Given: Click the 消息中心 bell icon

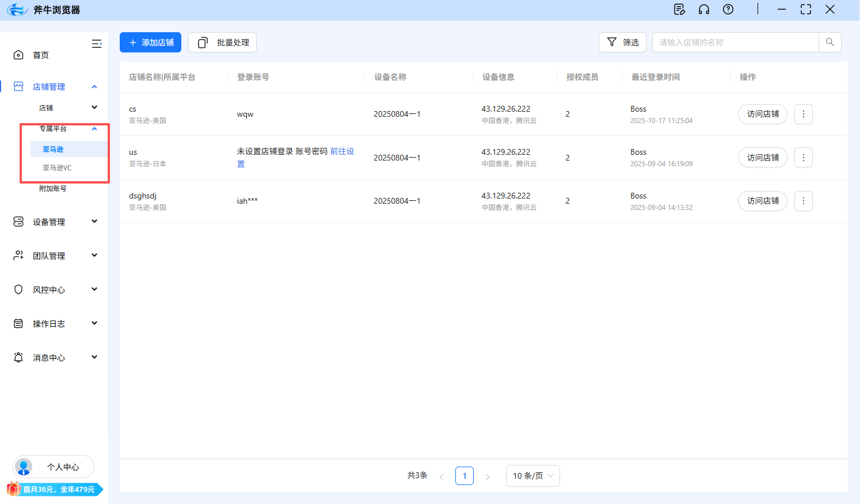Looking at the screenshot, I should pos(17,357).
